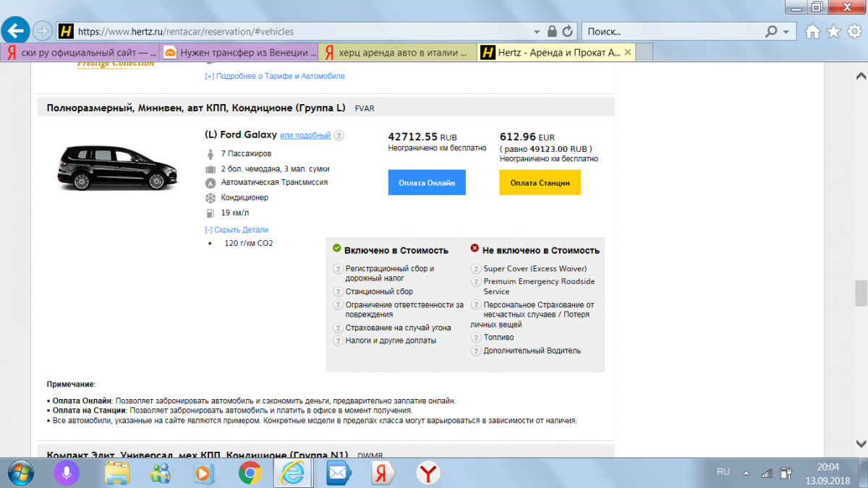Open the media player taskbar icon
The width and height of the screenshot is (868, 488).
coord(204,473)
